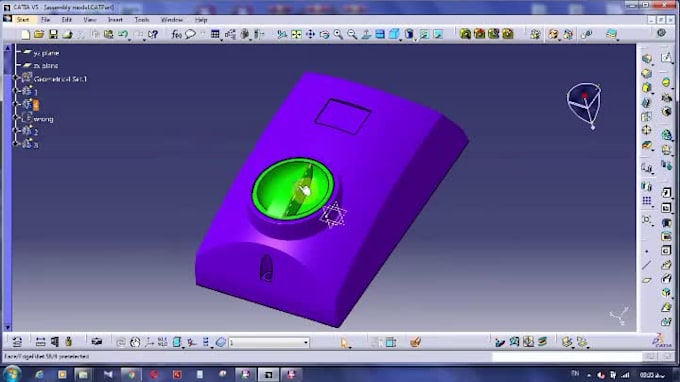Image resolution: width=680 pixels, height=382 pixels.
Task: Open the Design Table icon
Action: coord(215,34)
